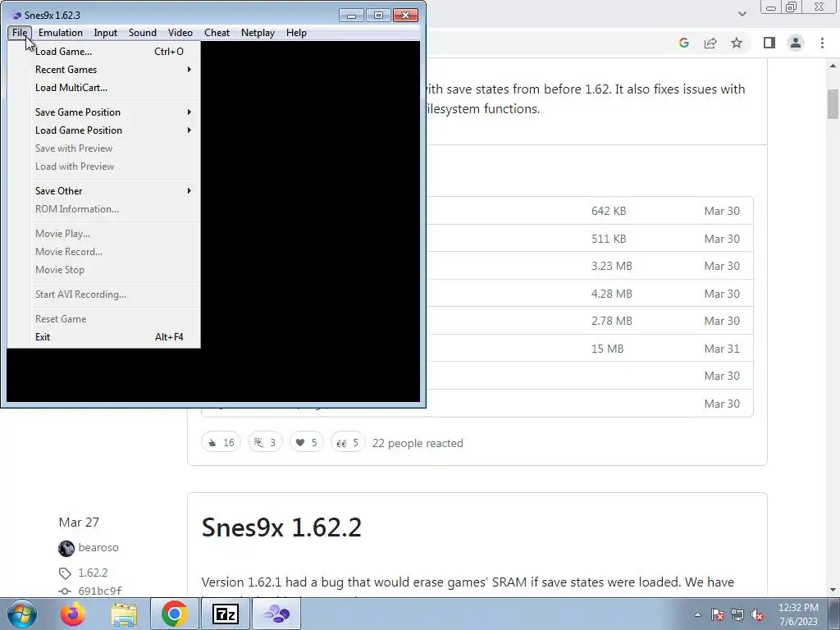The height and width of the screenshot is (630, 840).
Task: Click bearoso avatar image
Action: click(66, 548)
